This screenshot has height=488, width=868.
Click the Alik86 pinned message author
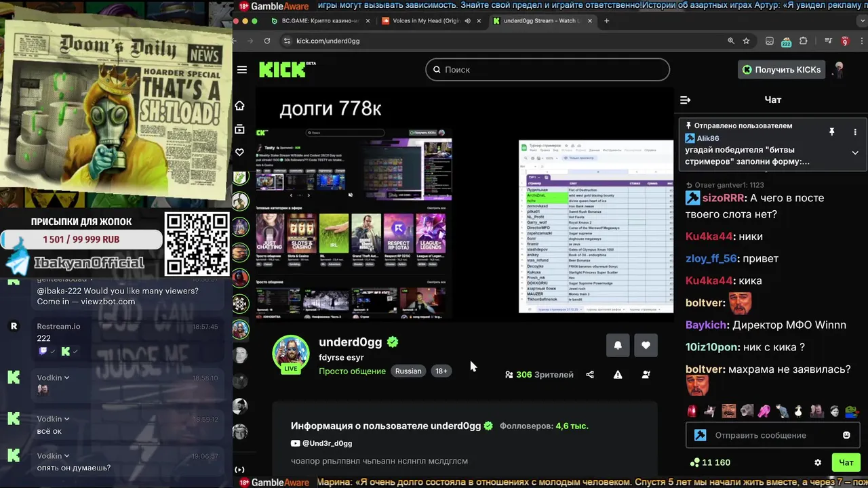(x=707, y=138)
